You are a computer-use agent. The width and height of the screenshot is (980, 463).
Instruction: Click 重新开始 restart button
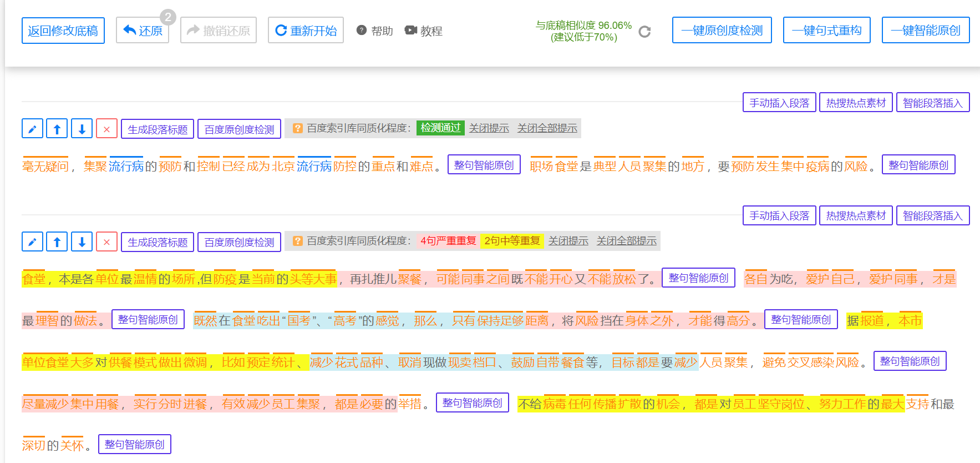(306, 30)
